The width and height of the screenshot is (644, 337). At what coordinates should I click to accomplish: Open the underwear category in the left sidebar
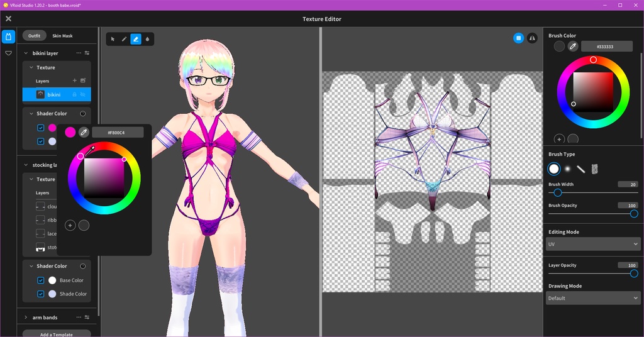(x=8, y=53)
